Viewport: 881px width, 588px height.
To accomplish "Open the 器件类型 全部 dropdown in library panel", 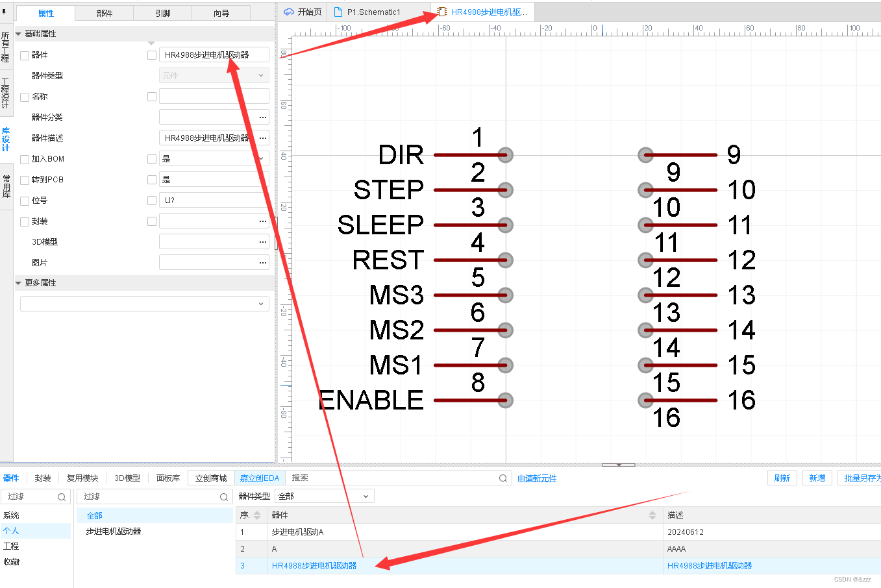I will pos(325,496).
